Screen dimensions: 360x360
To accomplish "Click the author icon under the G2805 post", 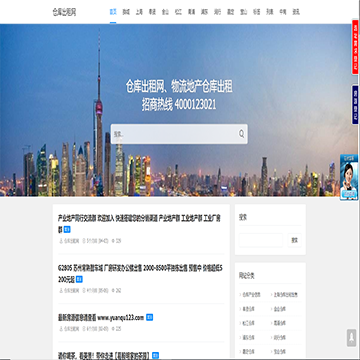I will click(x=61, y=290).
